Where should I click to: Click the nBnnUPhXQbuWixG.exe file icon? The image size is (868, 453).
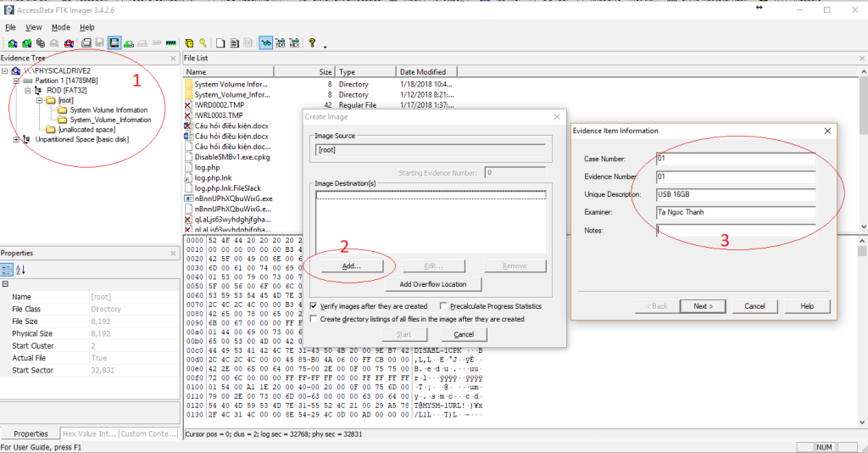pos(188,199)
